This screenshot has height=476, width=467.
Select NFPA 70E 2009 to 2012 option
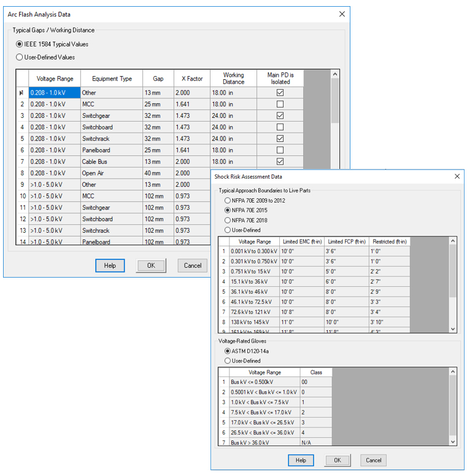coord(228,200)
